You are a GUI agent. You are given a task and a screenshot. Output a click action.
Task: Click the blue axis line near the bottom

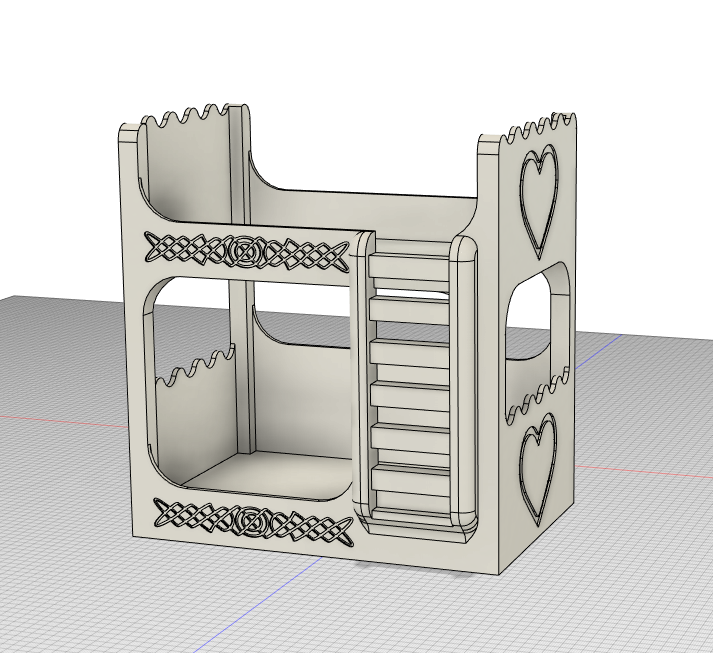(x=259, y=605)
